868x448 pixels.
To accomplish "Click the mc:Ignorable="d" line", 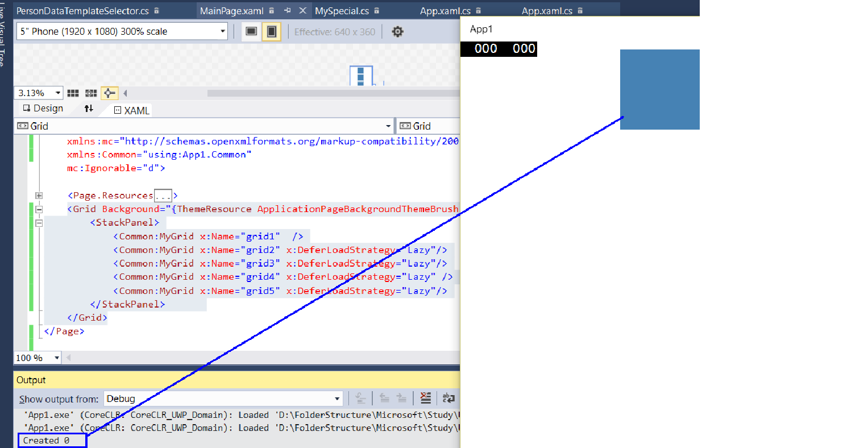I will point(116,168).
